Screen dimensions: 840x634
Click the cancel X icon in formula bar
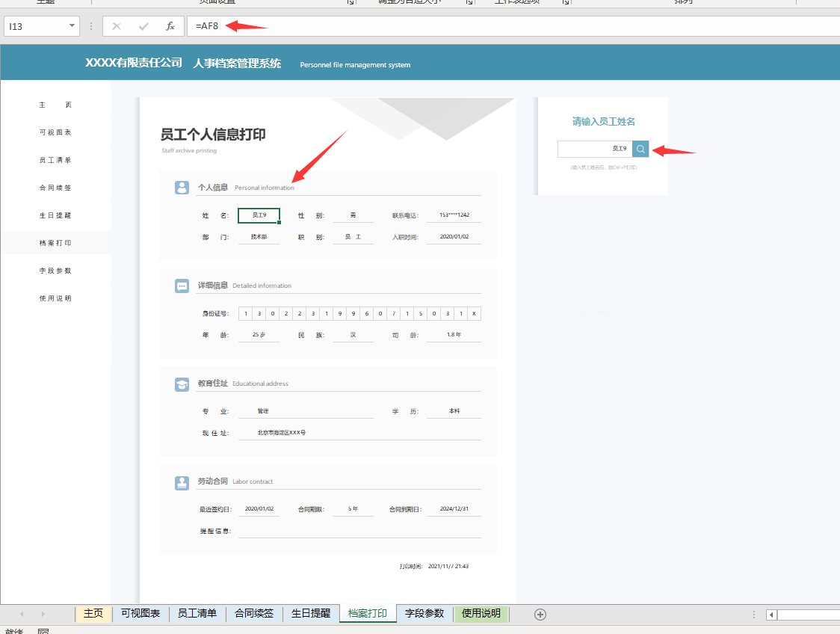tap(117, 26)
